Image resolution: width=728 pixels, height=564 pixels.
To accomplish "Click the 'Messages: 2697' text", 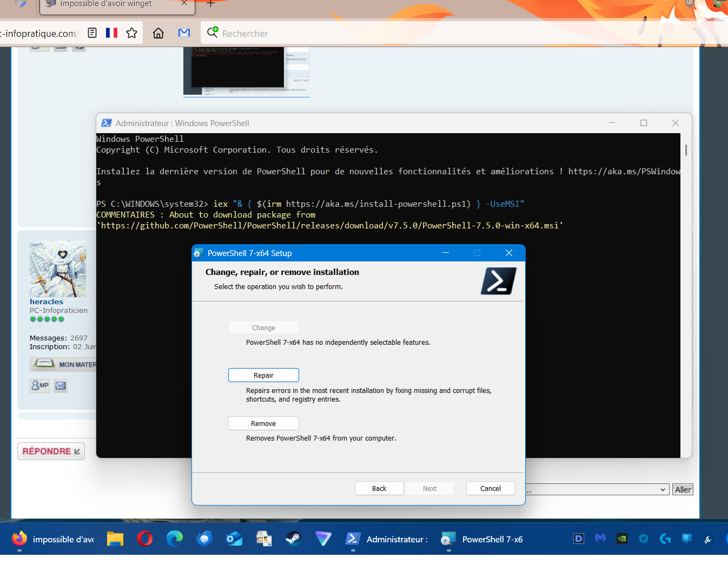I will coord(58,338).
